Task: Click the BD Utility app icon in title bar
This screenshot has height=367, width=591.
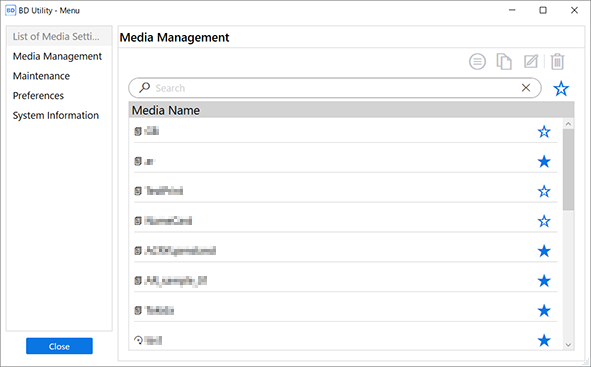Action: pyautogui.click(x=11, y=10)
